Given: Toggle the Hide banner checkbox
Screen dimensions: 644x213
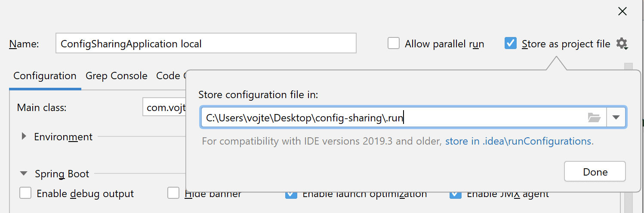Looking at the screenshot, I should coord(173,194).
